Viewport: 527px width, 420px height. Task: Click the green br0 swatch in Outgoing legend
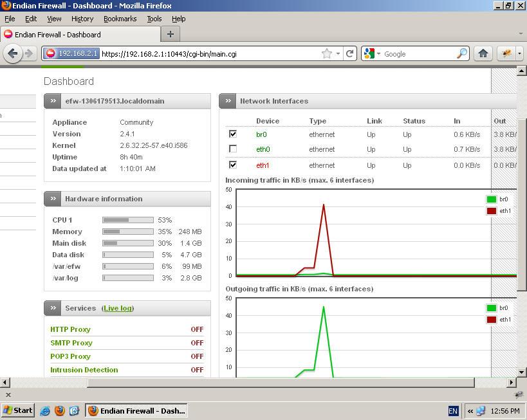click(492, 308)
